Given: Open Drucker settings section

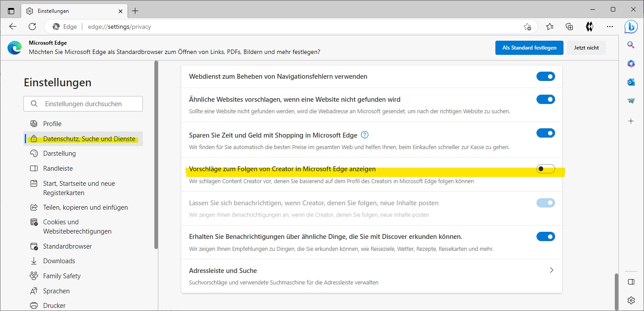Looking at the screenshot, I should [84, 306].
